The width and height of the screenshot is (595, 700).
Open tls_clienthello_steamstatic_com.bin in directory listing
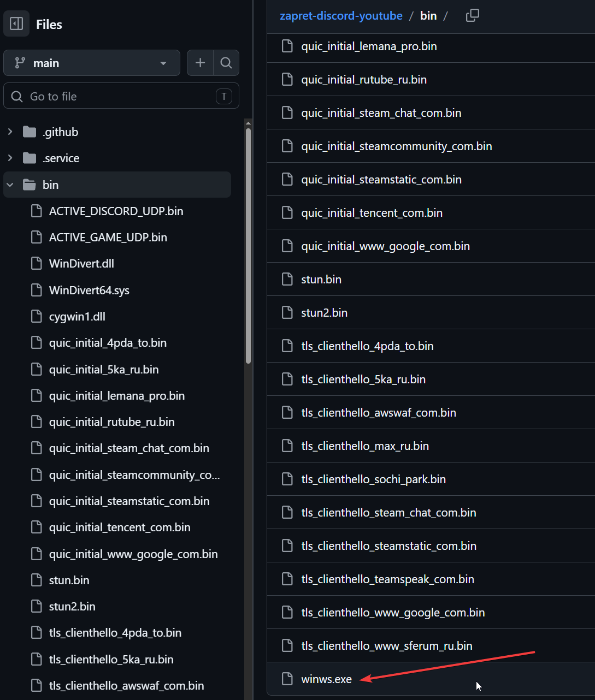click(388, 545)
